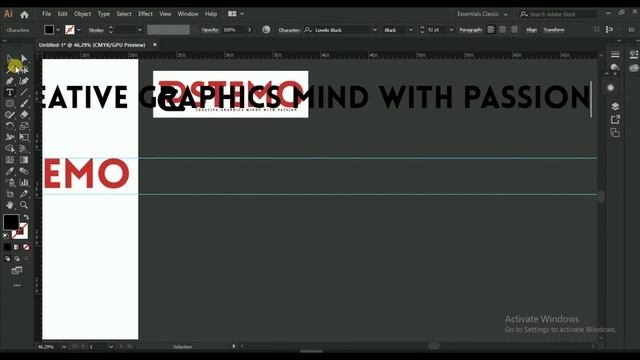Select the Gradient tool

click(x=24, y=160)
